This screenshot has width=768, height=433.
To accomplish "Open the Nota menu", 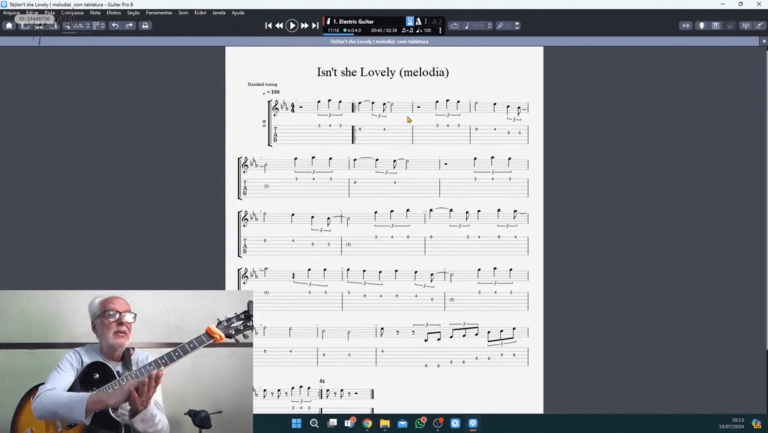I will pyautogui.click(x=95, y=13).
